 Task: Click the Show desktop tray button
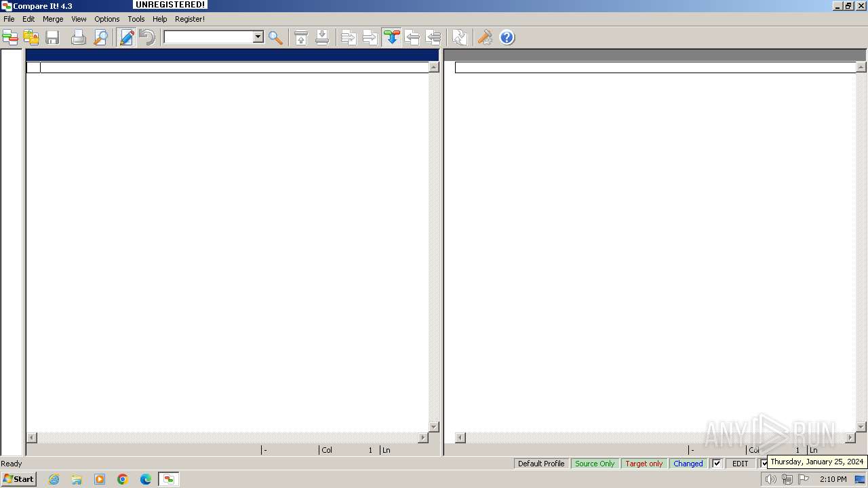click(x=860, y=479)
